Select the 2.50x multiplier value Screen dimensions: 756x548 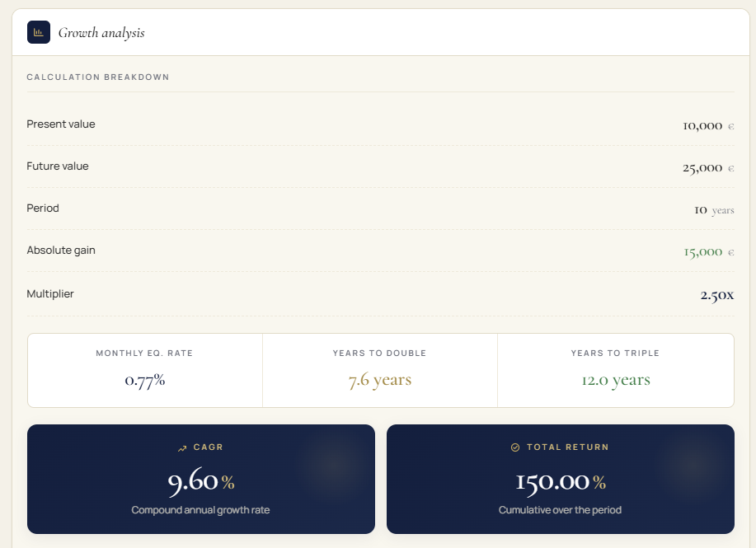(x=716, y=295)
